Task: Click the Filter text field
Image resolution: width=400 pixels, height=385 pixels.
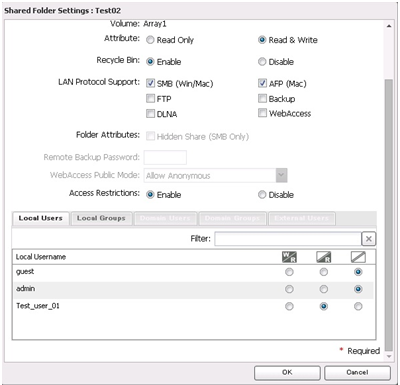Action: tap(288, 239)
